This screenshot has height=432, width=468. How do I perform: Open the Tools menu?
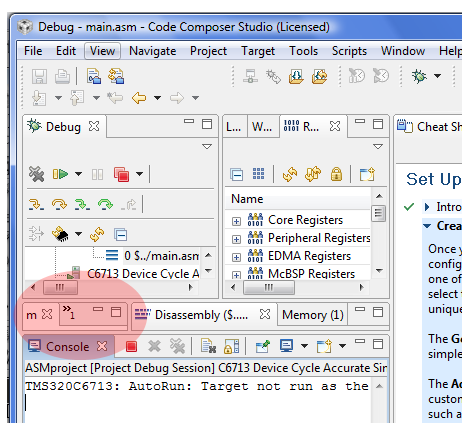point(303,51)
